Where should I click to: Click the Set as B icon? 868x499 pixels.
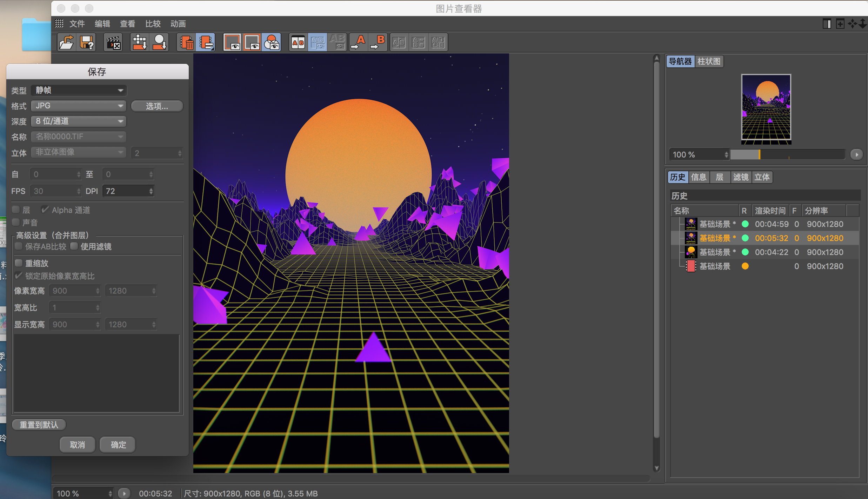tap(378, 42)
